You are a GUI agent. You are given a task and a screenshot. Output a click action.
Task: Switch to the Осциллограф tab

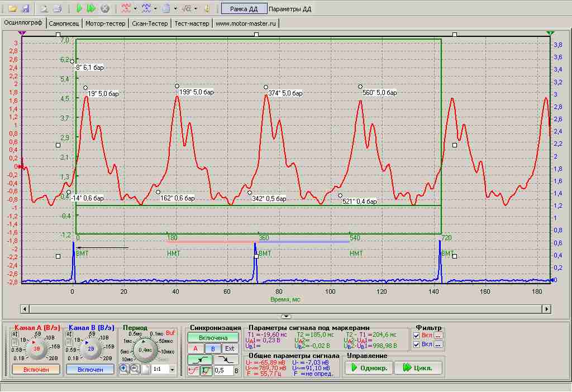23,22
